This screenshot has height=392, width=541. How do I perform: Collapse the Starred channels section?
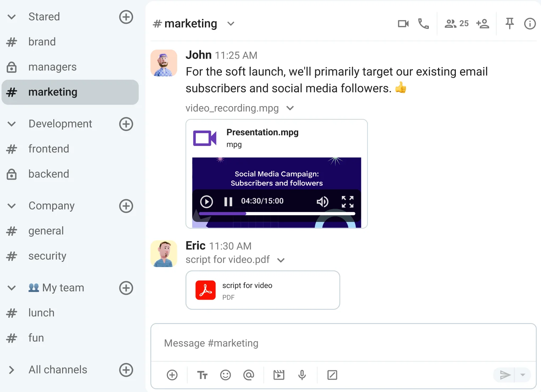pos(11,17)
